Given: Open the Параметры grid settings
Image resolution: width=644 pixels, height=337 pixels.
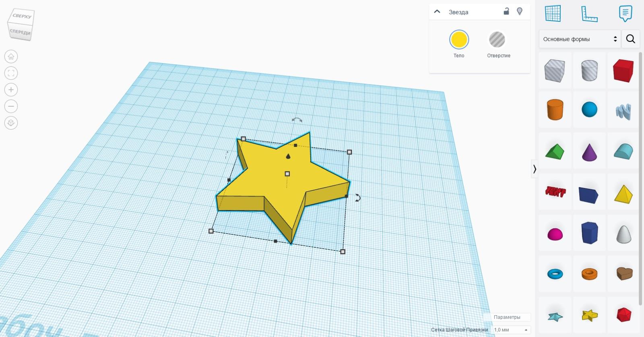Looking at the screenshot, I should (x=507, y=317).
